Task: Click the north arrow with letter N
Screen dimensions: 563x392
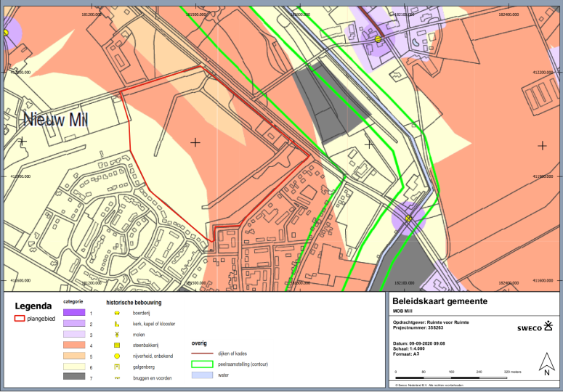Action: pyautogui.click(x=546, y=364)
